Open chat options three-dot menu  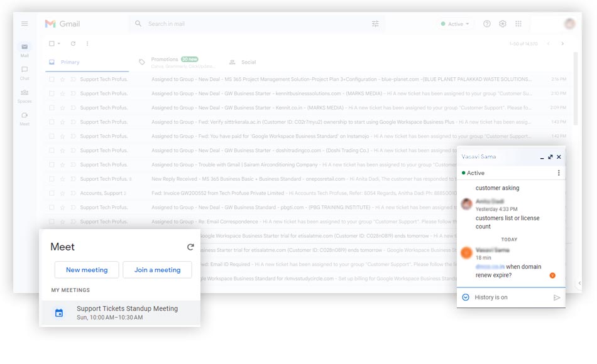[559, 173]
